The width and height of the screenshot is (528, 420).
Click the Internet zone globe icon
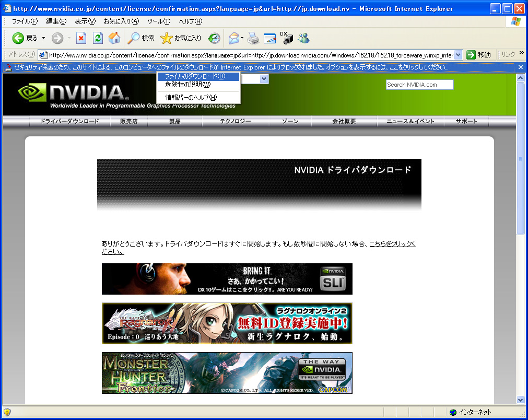point(453,412)
